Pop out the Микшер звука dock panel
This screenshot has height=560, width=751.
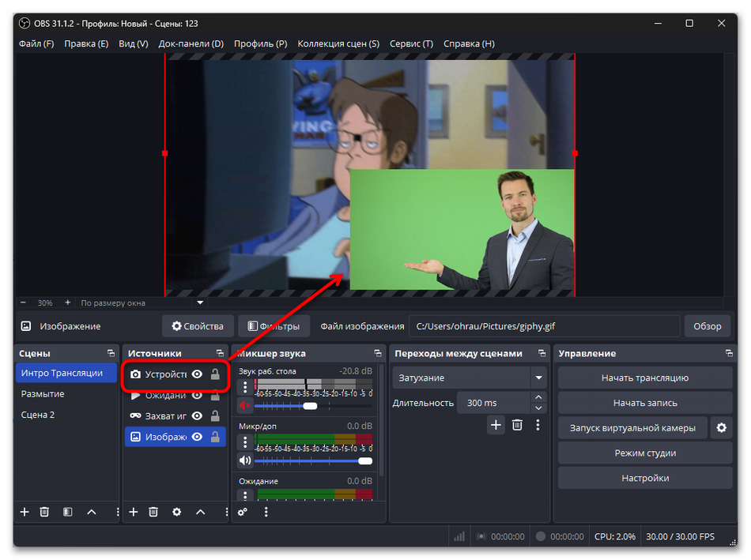(378, 353)
